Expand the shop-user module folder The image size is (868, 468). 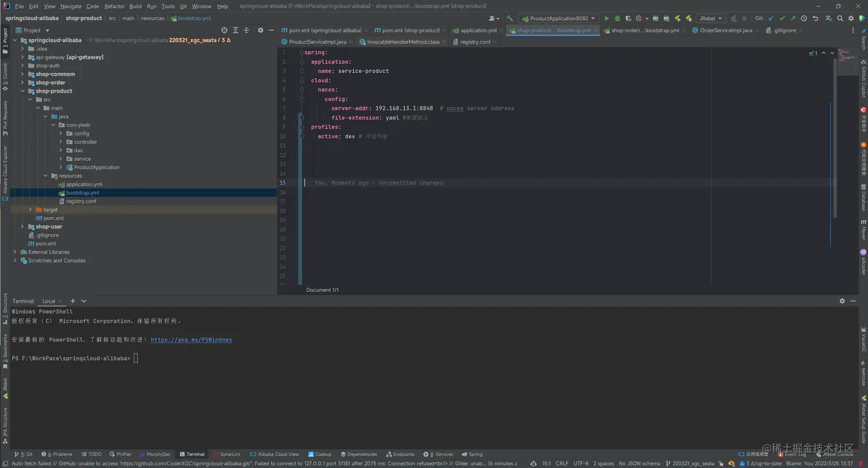[22, 227]
